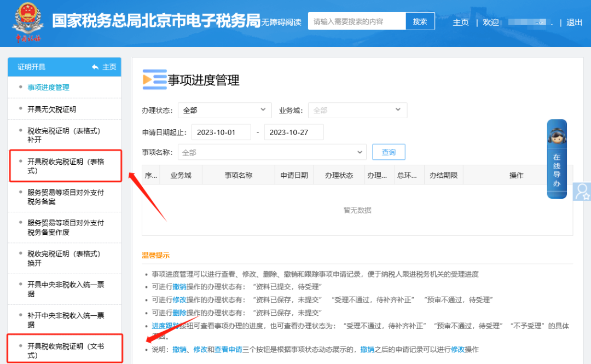Viewport: 591px width, 364px height.
Task: Click the 查询 button
Action: [x=389, y=152]
